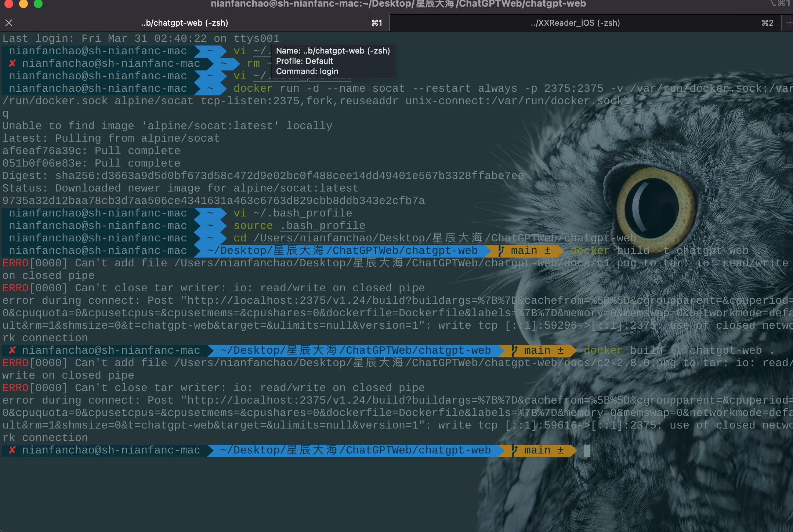Screen dimensions: 793x532
Task: Click the last 'Can't close tar writer' error line
Action: click(x=213, y=388)
